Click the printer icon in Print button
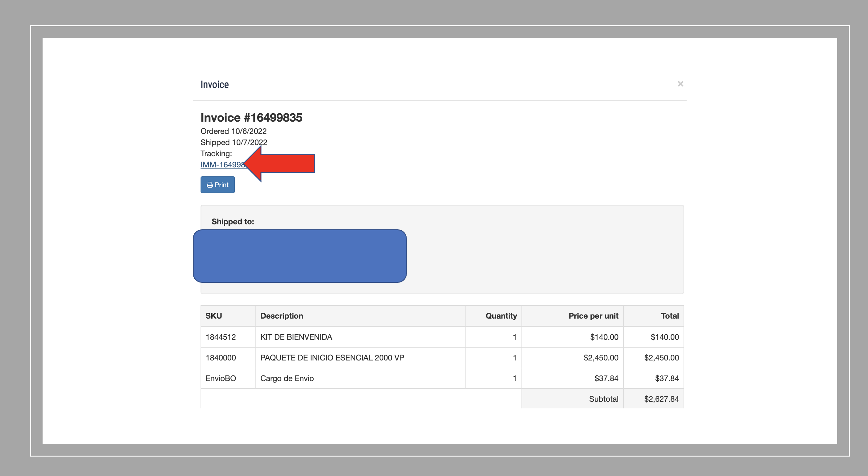Screen dimensions: 868x476 pos(209,185)
